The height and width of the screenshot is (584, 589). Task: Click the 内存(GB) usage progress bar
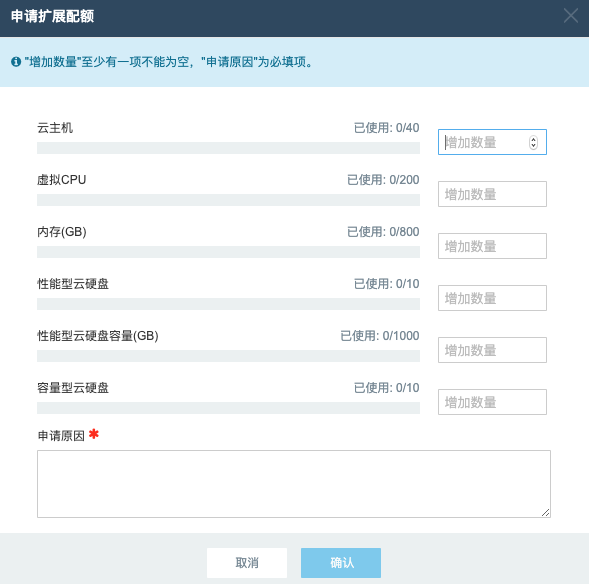[x=228, y=252]
